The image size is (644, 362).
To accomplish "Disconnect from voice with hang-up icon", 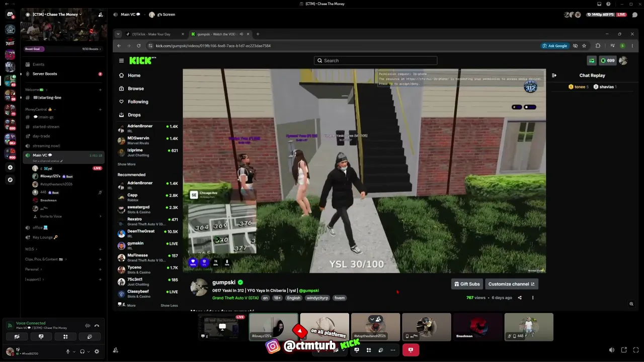I will point(97,325).
